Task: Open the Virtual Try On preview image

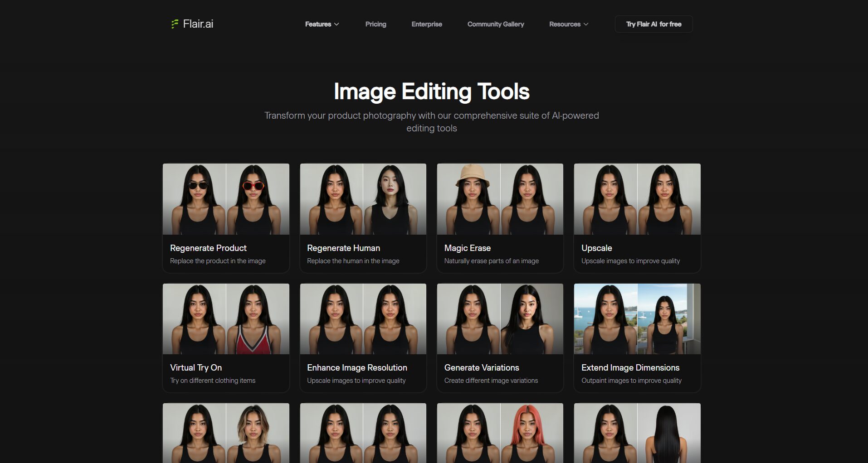Action: [226, 318]
